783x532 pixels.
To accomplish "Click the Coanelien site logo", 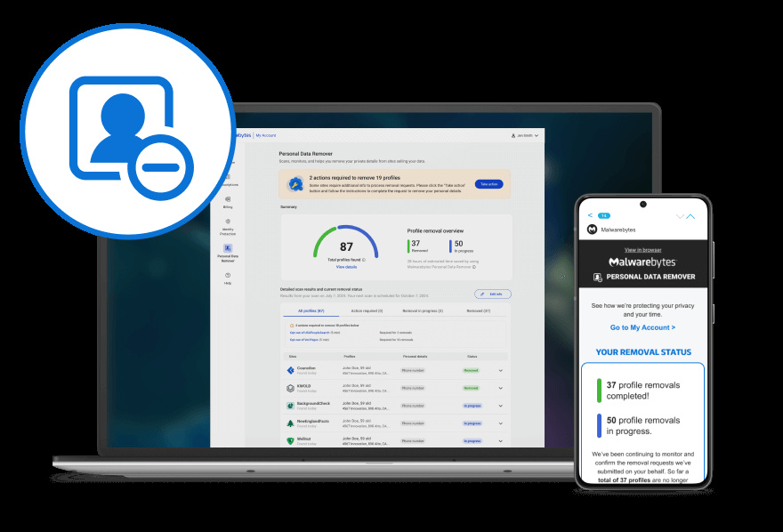I will tap(290, 370).
